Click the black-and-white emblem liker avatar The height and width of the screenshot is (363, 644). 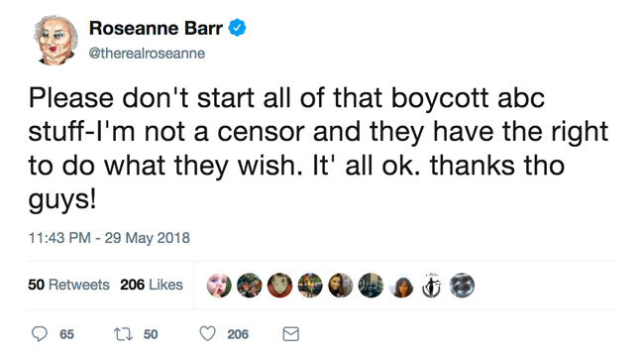[x=432, y=285]
